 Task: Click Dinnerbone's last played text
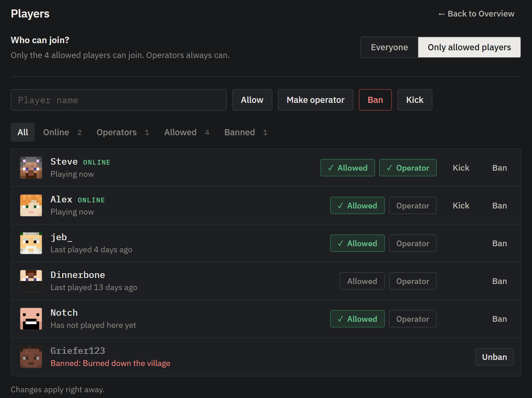click(94, 287)
